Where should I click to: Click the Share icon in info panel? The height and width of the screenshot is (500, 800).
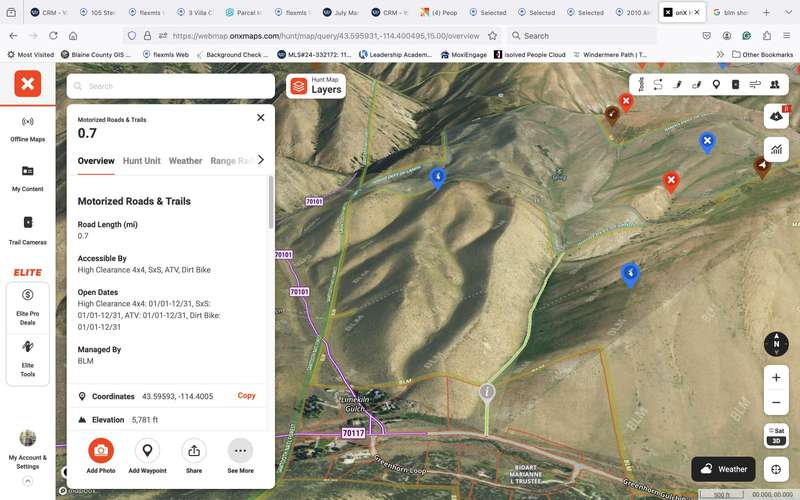point(193,451)
